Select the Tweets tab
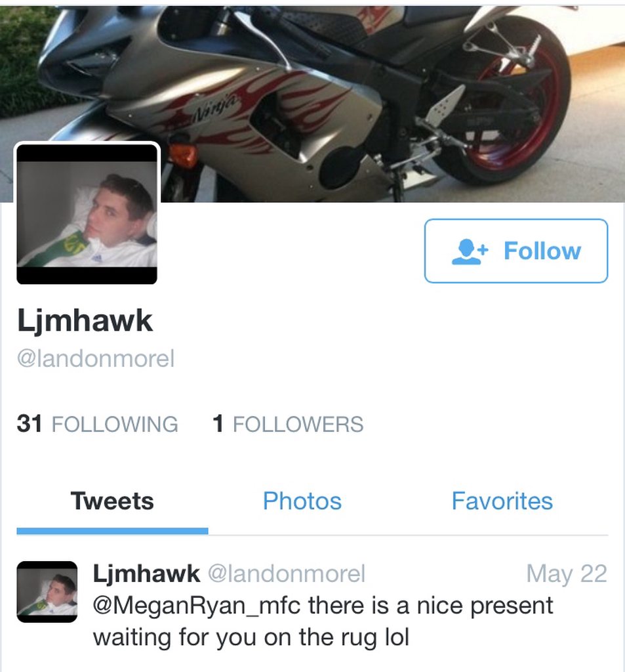 point(112,501)
